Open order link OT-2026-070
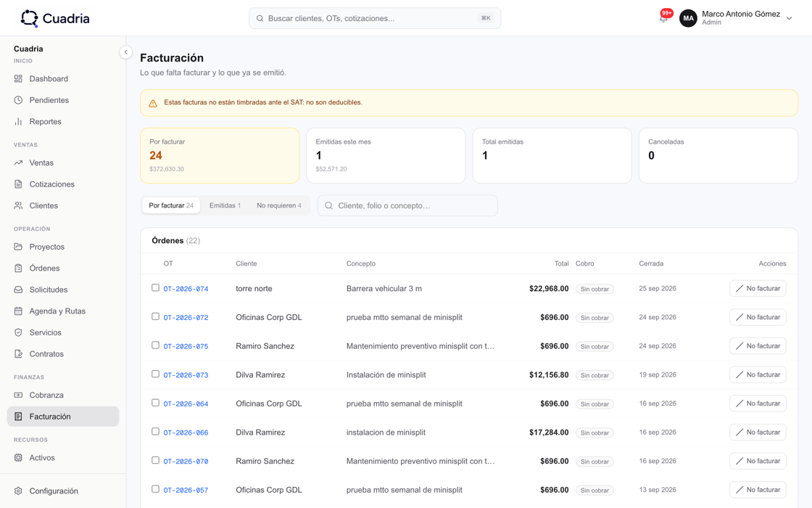The height and width of the screenshot is (508, 812). [x=186, y=462]
